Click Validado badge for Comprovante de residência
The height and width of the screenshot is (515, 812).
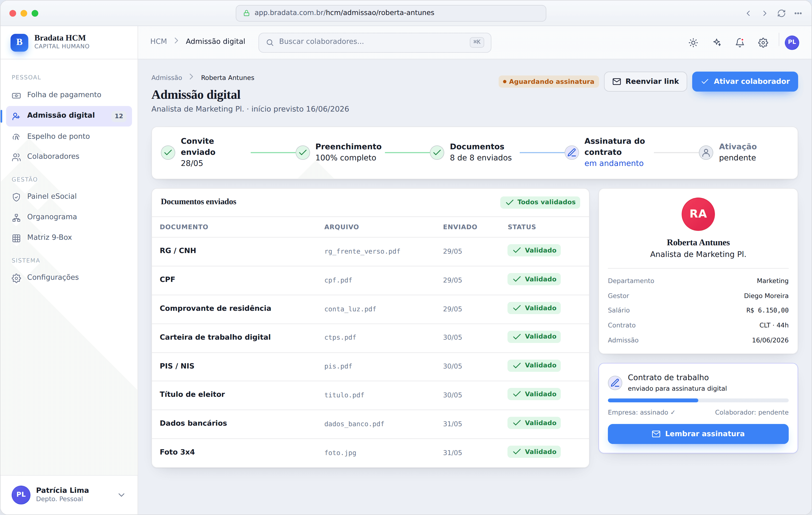pyautogui.click(x=534, y=308)
